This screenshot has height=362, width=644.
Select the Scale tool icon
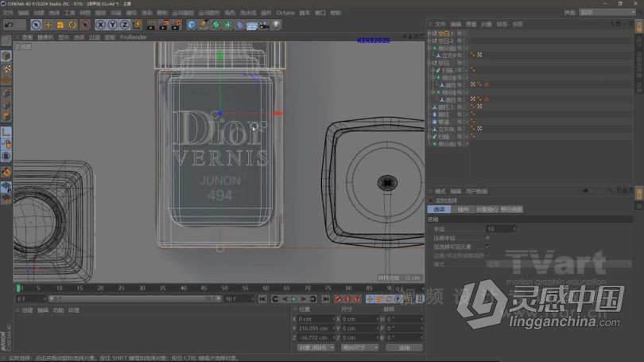(x=60, y=25)
